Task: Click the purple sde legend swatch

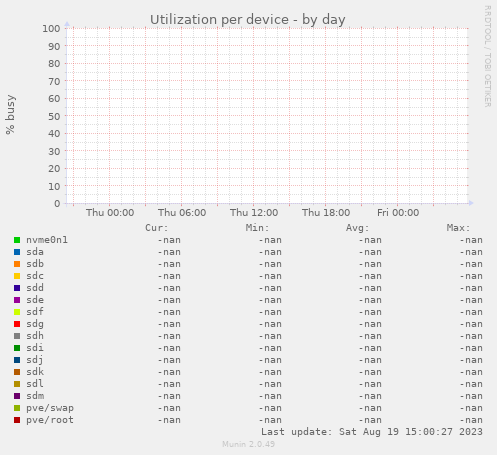Action: 17,300
